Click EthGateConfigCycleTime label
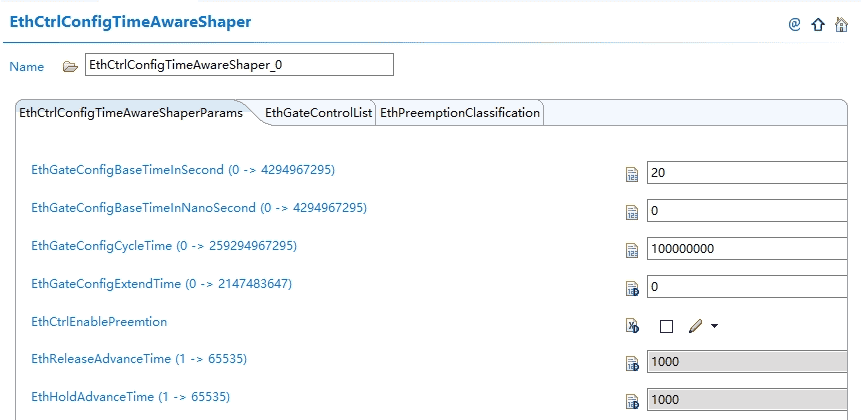861x420 pixels. [x=164, y=245]
